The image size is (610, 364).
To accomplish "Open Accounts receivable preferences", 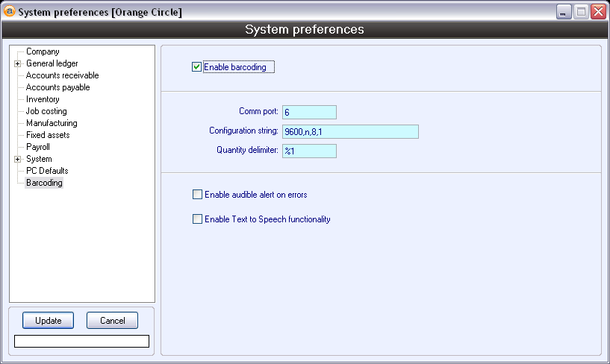I will (62, 75).
